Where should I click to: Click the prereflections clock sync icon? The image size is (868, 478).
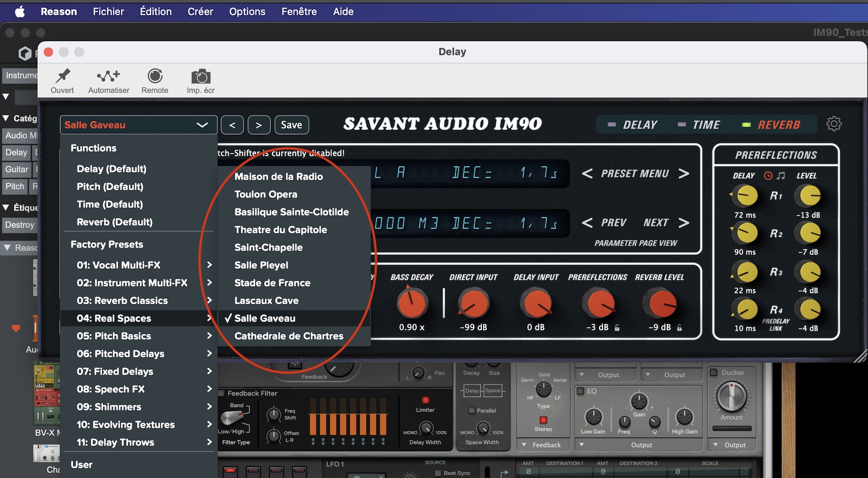tap(768, 176)
